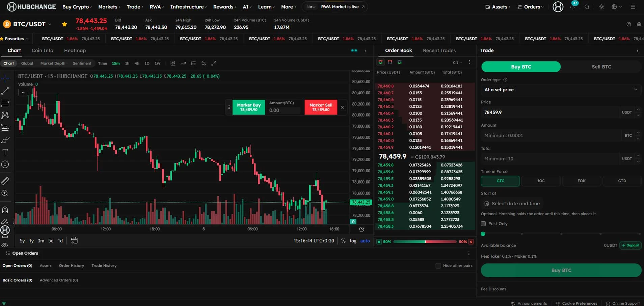This screenshot has width=644, height=306.
Task: Expand the Buy Crypto menu
Action: (x=77, y=7)
